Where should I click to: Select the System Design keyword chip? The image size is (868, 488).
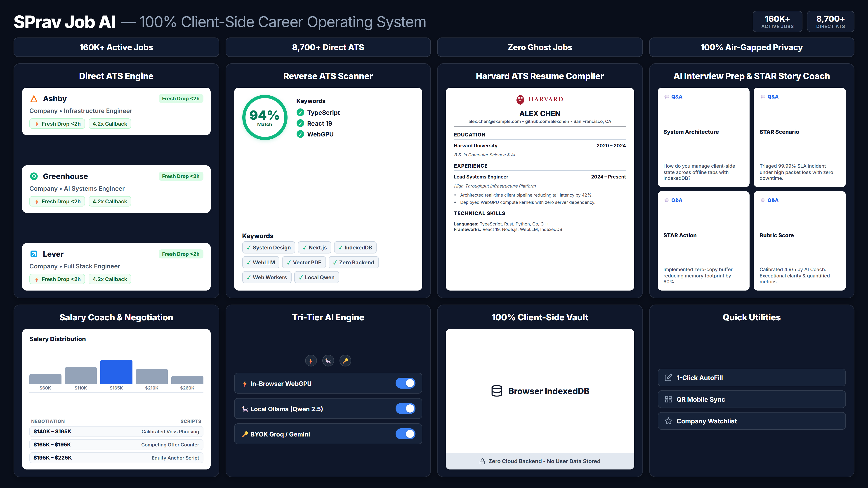click(269, 248)
